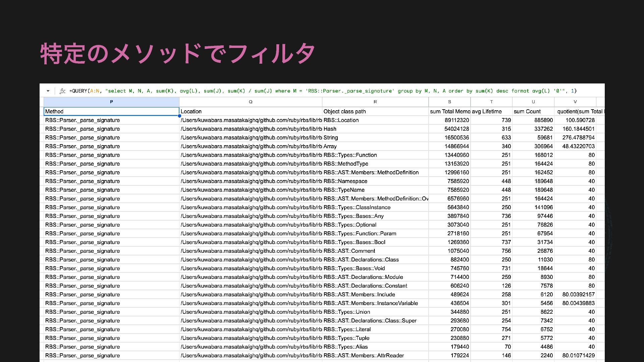Viewport: 644px width, 362px height.
Task: Select the Hash object class cell
Action: click(x=375, y=129)
